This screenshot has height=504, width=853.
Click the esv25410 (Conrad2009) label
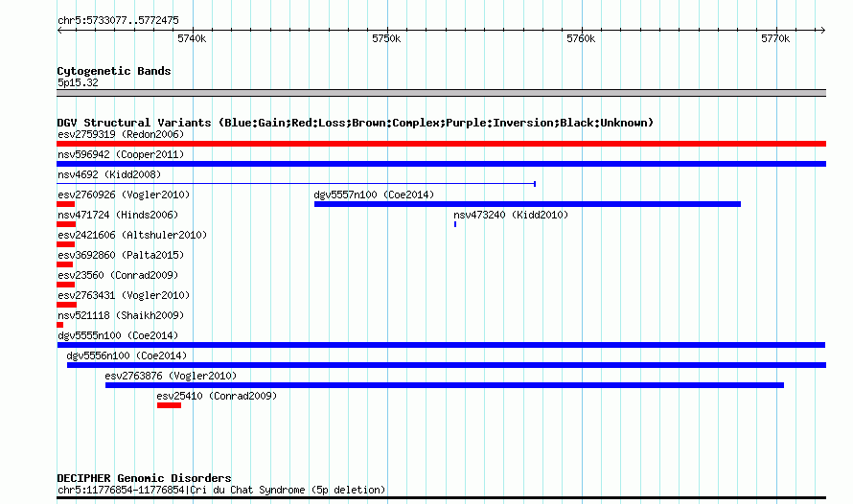point(217,396)
